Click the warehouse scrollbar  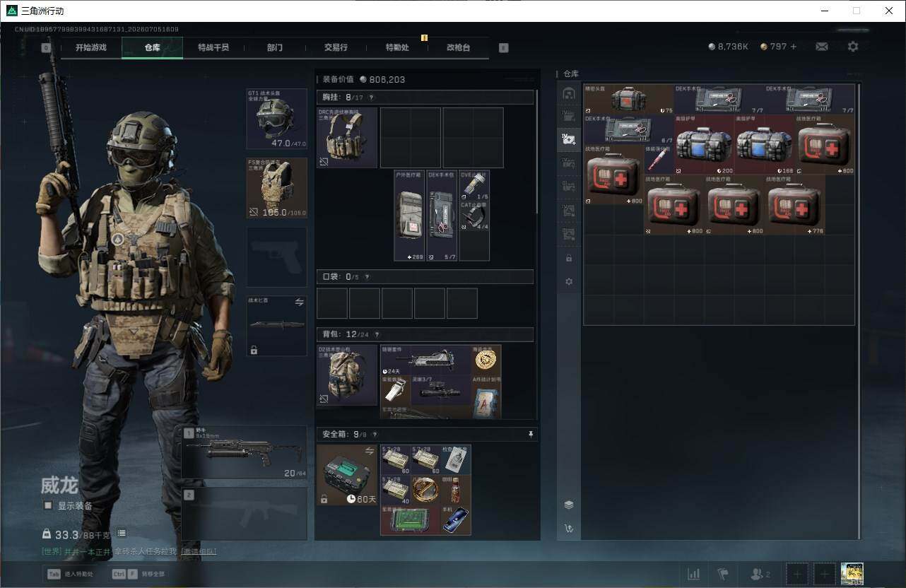coord(859,311)
